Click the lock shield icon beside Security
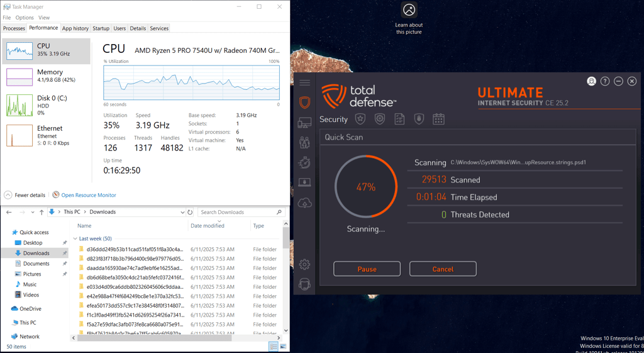 (419, 119)
